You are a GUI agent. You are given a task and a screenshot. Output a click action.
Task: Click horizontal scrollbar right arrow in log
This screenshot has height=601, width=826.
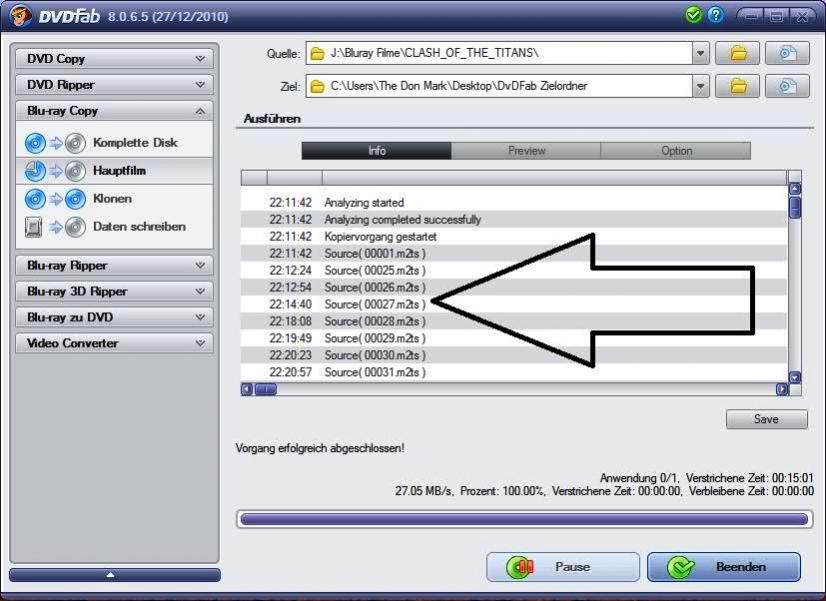coord(782,389)
